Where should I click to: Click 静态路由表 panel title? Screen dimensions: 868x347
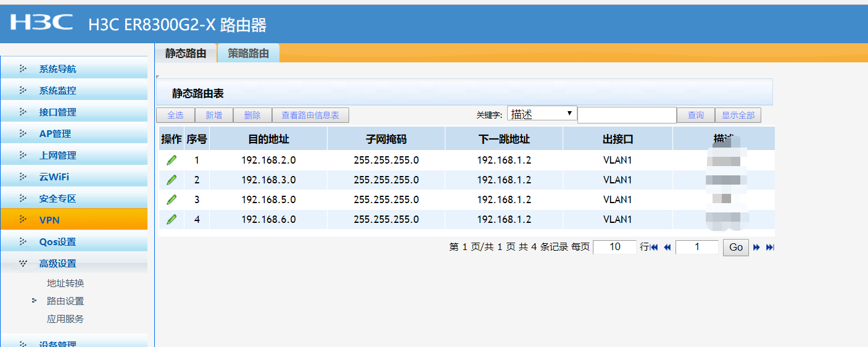[197, 94]
